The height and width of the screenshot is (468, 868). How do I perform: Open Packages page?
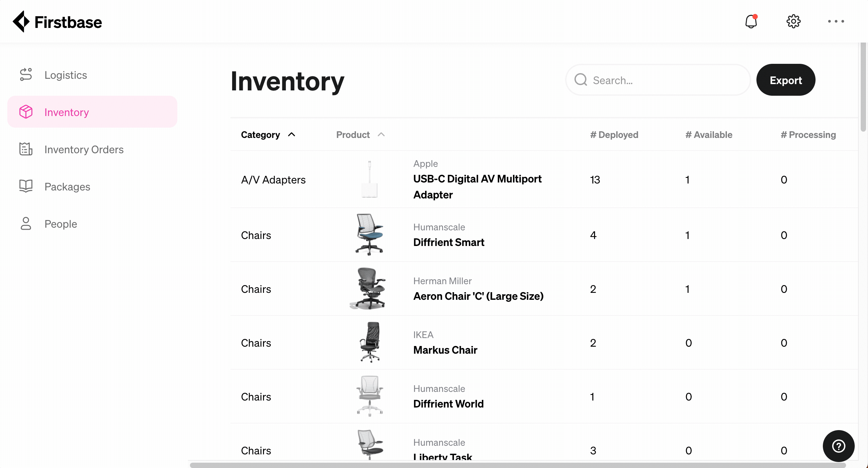(x=92, y=186)
